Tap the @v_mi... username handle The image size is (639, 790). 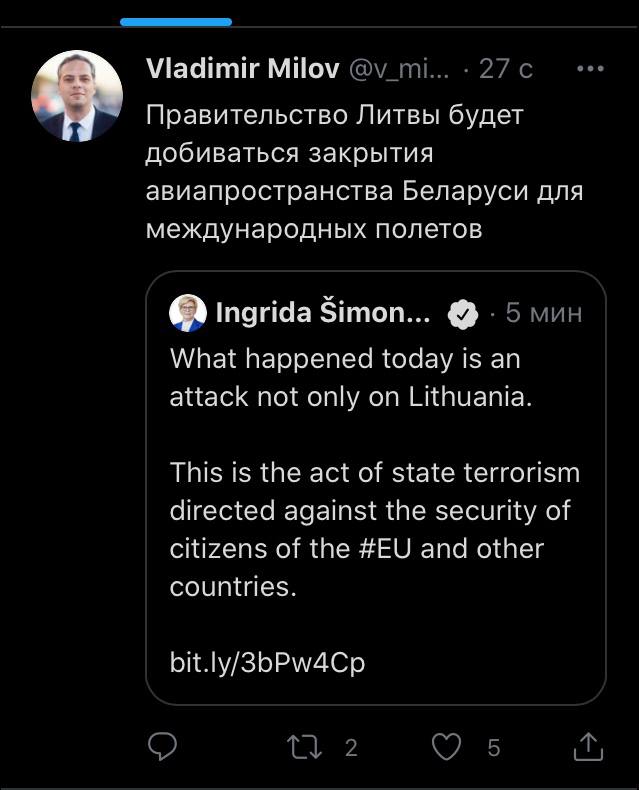click(399, 68)
